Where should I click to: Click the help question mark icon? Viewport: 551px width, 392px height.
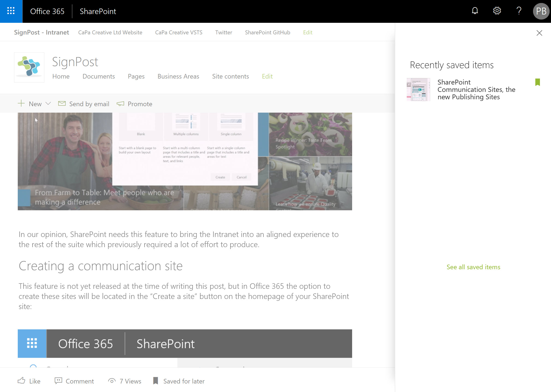tap(519, 11)
